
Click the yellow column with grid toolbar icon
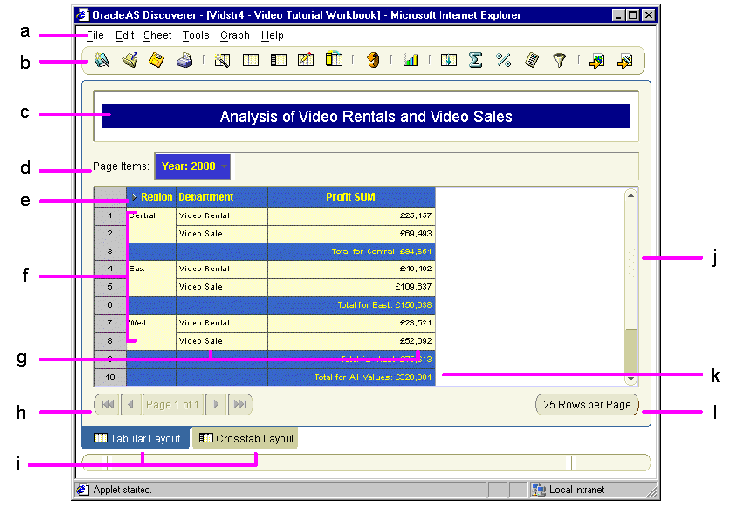tap(334, 59)
